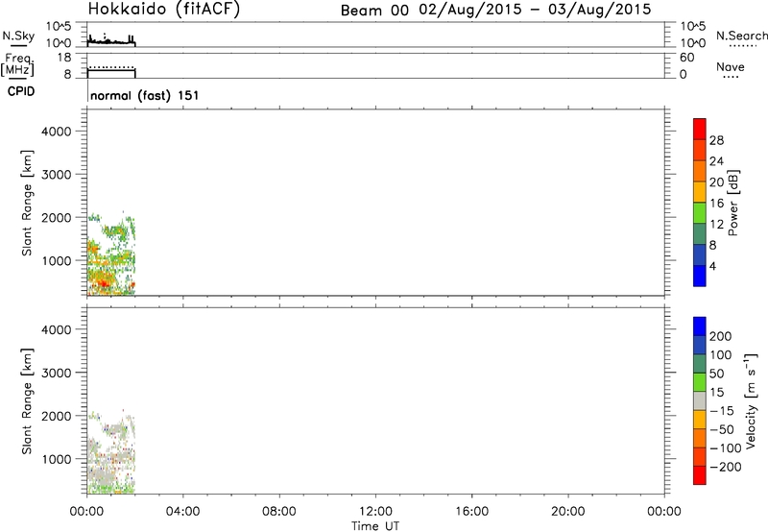Image resolution: width=768 pixels, height=532 pixels.
Task: Click the power backscatter data patch
Action: pos(110,254)
